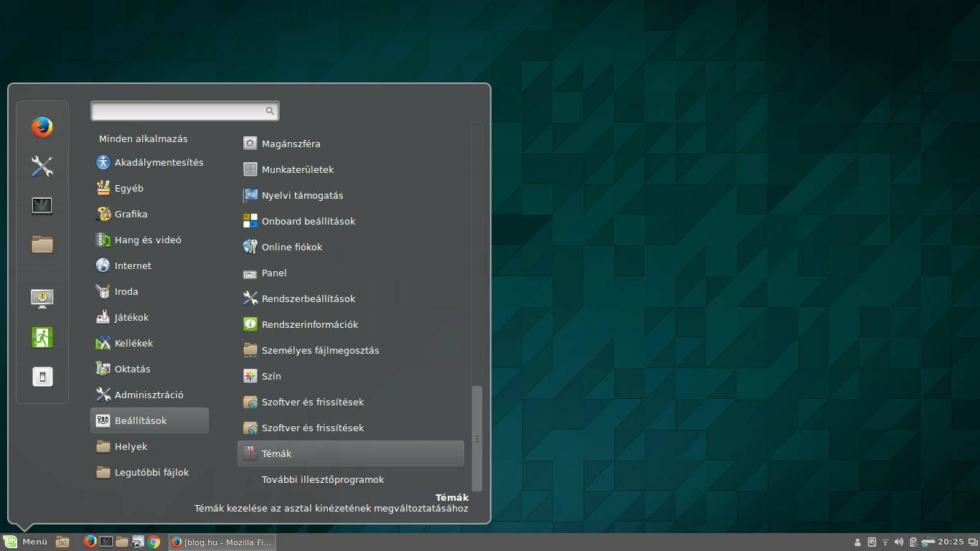Open the Kellékek category

click(x=149, y=343)
